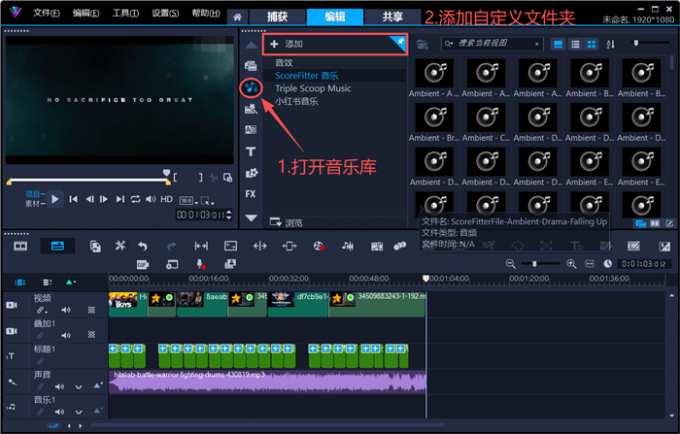This screenshot has height=434, width=680.
Task: Toggle track transparency on 视频 track
Action: tap(91, 310)
